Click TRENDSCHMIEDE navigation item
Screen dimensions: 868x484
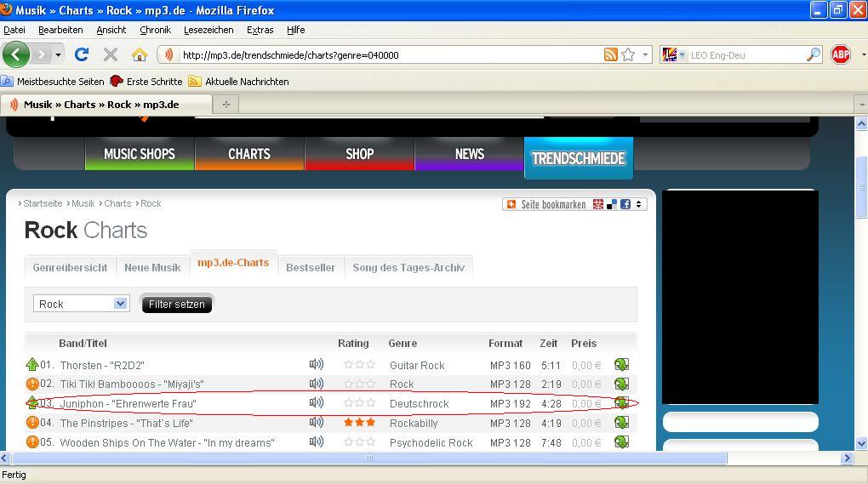coord(579,158)
